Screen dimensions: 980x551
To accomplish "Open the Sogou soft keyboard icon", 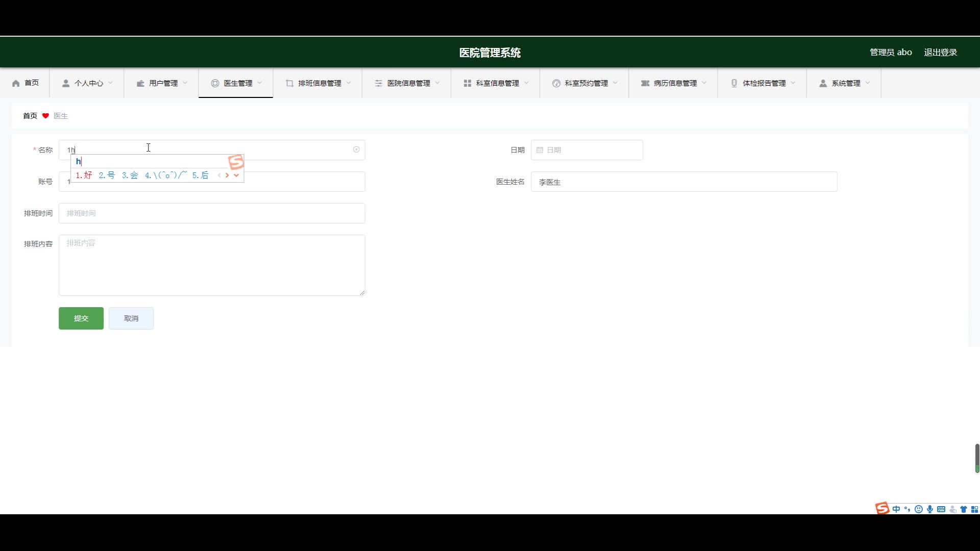I will (941, 509).
